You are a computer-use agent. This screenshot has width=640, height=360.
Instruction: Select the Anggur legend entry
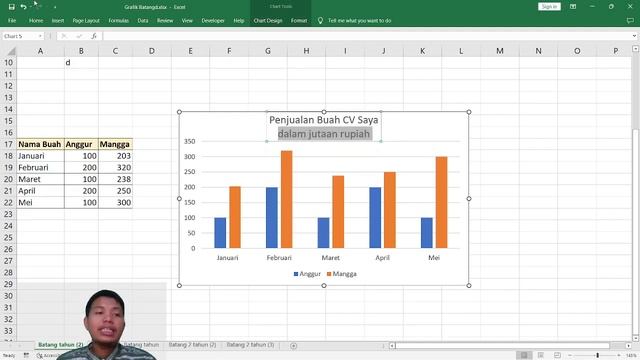pos(307,274)
